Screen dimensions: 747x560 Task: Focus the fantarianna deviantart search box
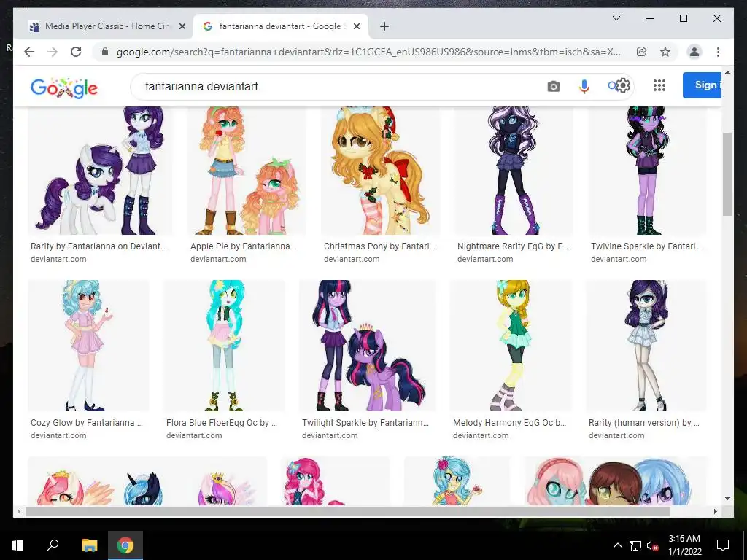point(341,86)
